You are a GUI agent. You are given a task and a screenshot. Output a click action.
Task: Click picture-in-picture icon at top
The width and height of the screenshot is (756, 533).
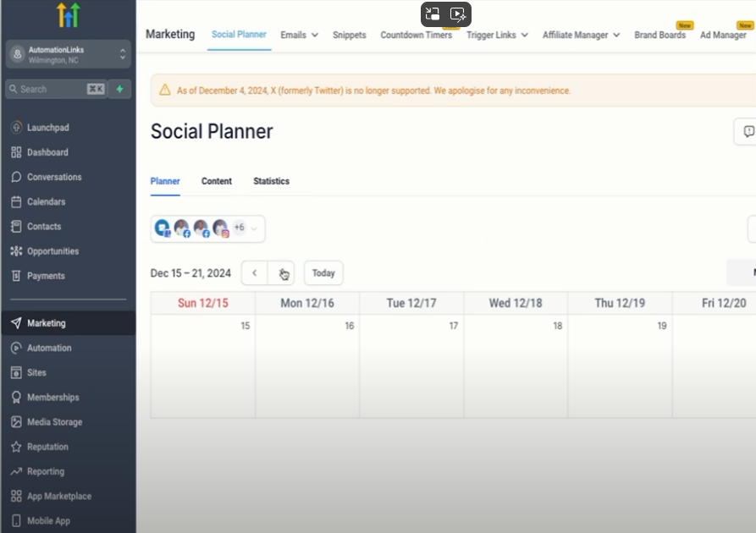[433, 14]
